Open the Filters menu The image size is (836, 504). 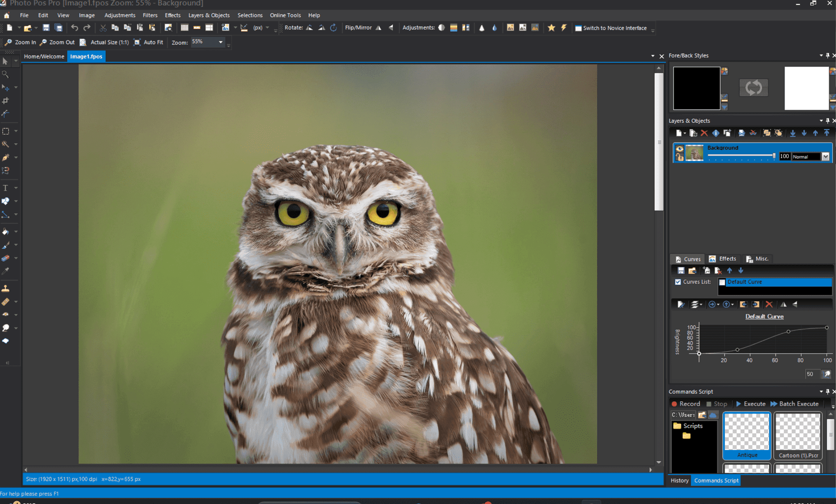[150, 15]
